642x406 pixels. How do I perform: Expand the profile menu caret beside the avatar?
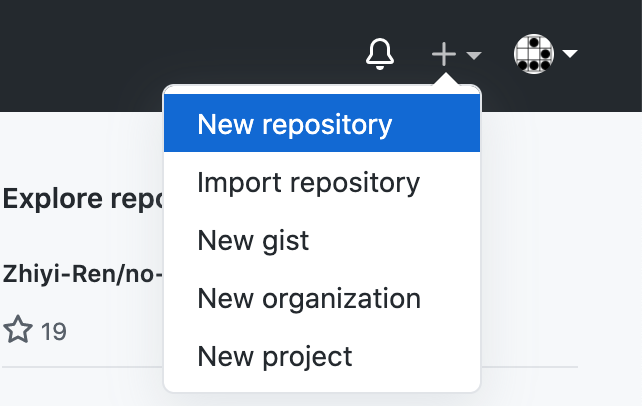pos(570,54)
